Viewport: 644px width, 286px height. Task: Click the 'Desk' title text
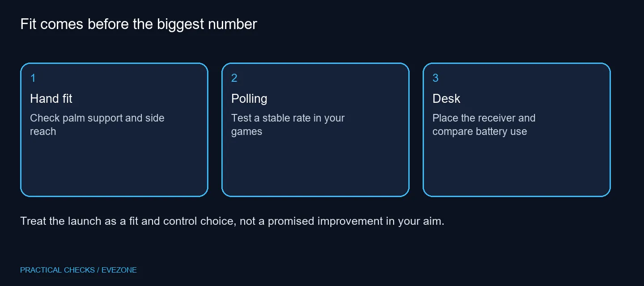coord(446,99)
